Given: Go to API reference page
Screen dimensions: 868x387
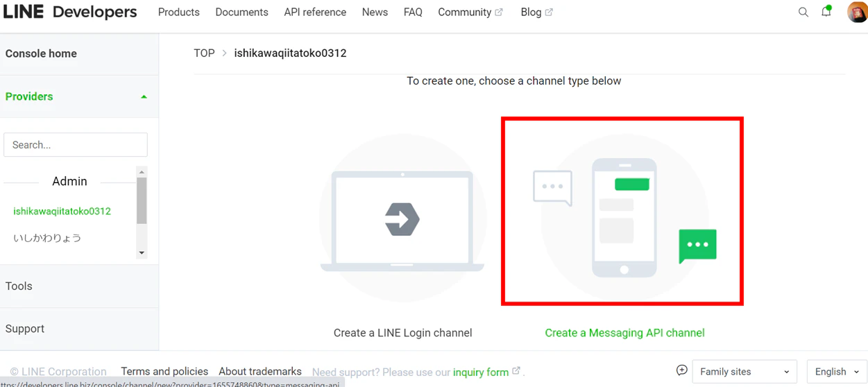Looking at the screenshot, I should pos(315,12).
